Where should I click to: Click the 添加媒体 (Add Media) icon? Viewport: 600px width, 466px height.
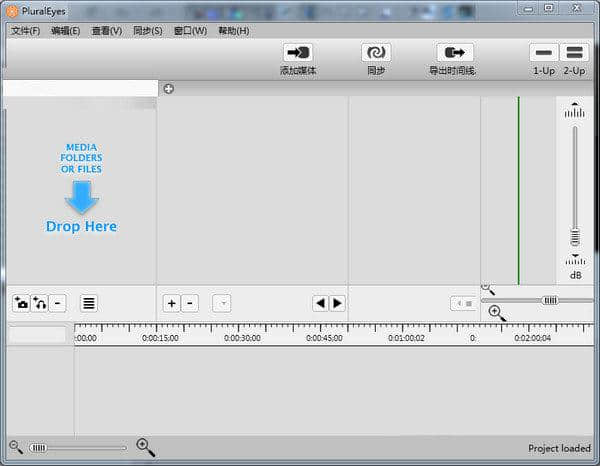[298, 53]
